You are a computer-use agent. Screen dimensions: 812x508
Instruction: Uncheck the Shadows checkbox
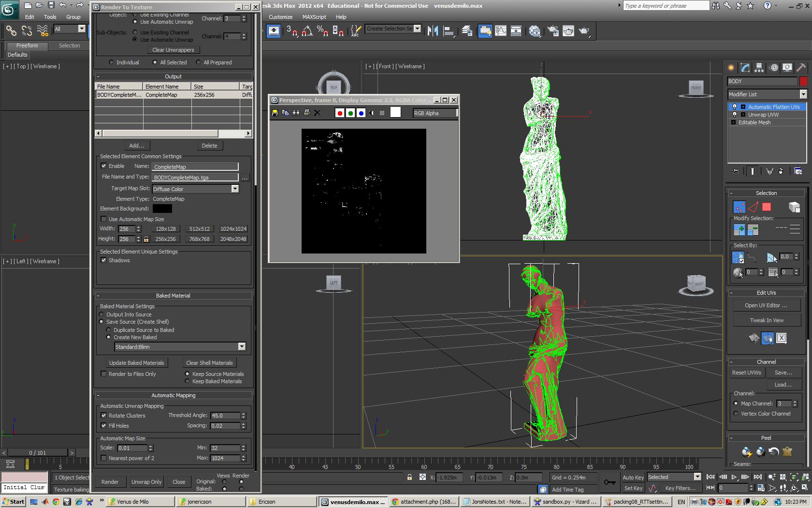(x=103, y=260)
